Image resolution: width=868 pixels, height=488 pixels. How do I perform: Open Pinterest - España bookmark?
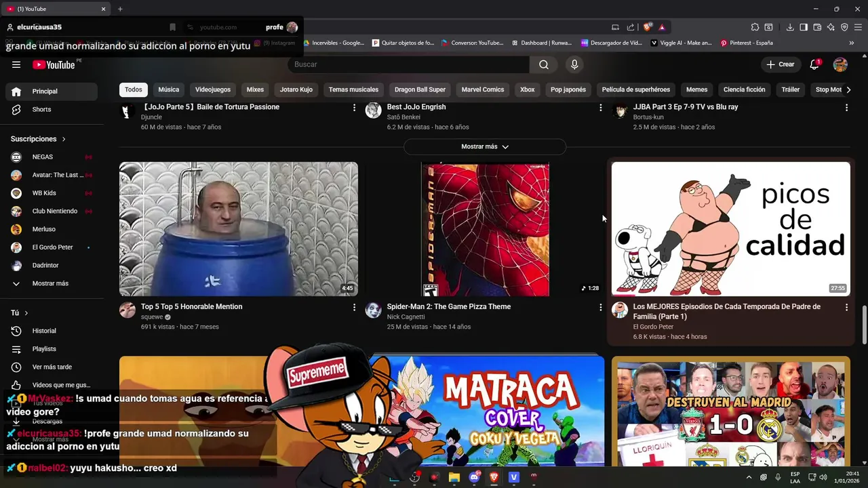click(747, 43)
